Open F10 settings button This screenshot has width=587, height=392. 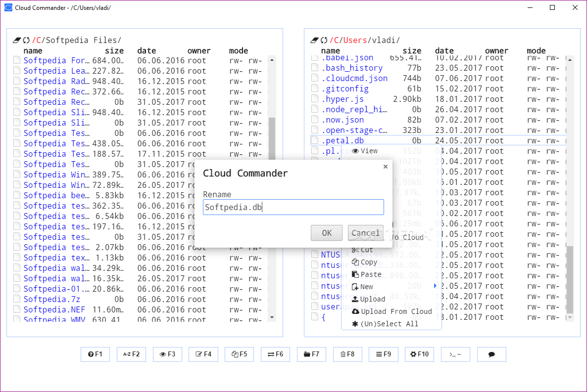[x=419, y=354]
